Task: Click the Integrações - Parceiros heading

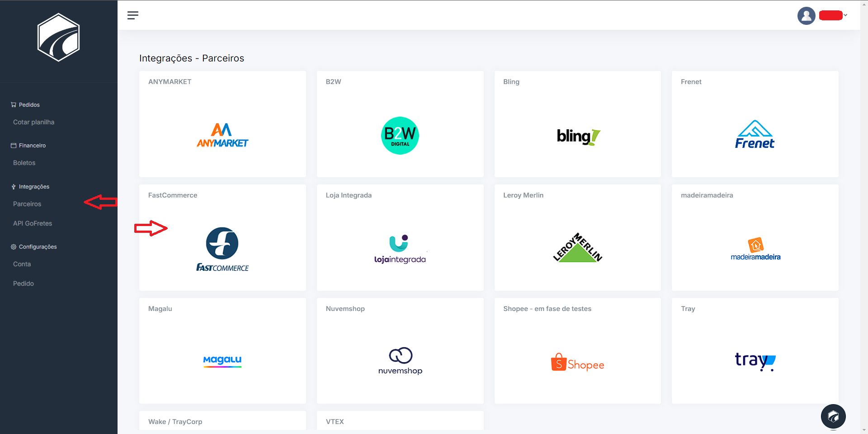Action: click(192, 58)
